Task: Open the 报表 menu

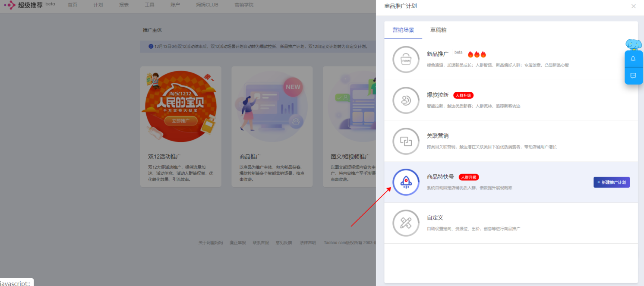Action: [x=124, y=6]
